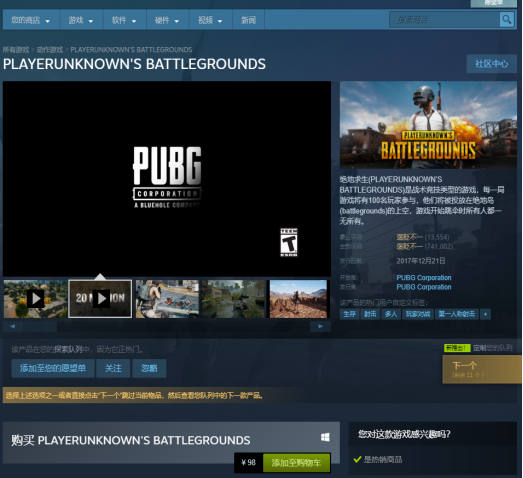The height and width of the screenshot is (478, 523).
Task: Click the green checkmark beside 是热销商品
Action: click(x=357, y=459)
